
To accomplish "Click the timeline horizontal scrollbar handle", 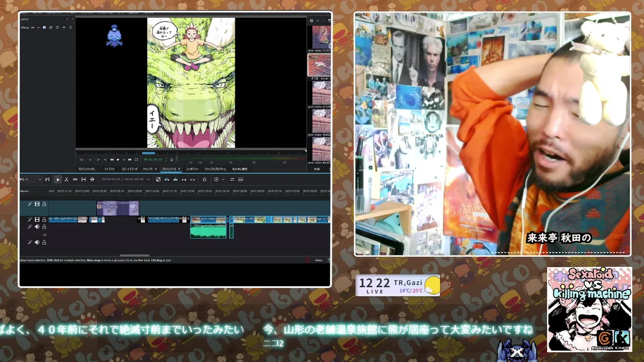I will point(134,255).
